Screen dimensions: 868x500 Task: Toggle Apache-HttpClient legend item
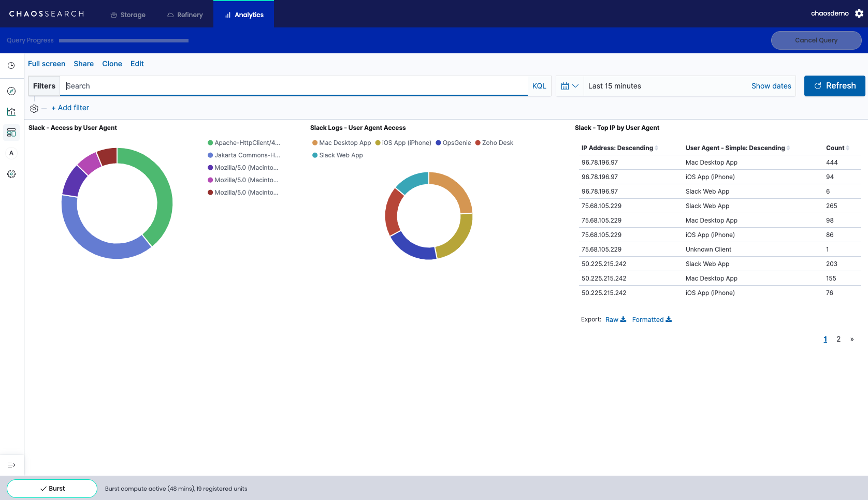pyautogui.click(x=247, y=143)
